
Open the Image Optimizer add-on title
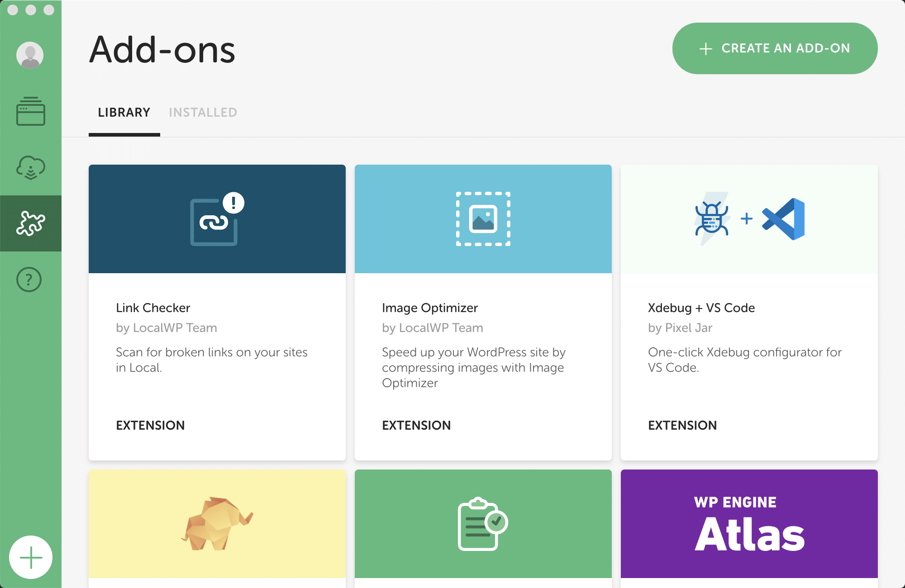click(x=429, y=308)
